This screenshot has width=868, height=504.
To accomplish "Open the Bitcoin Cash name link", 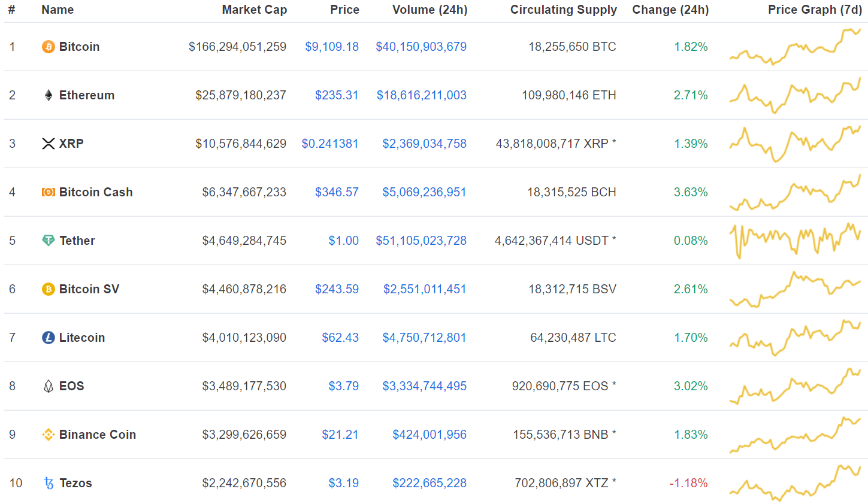I will (x=96, y=192).
